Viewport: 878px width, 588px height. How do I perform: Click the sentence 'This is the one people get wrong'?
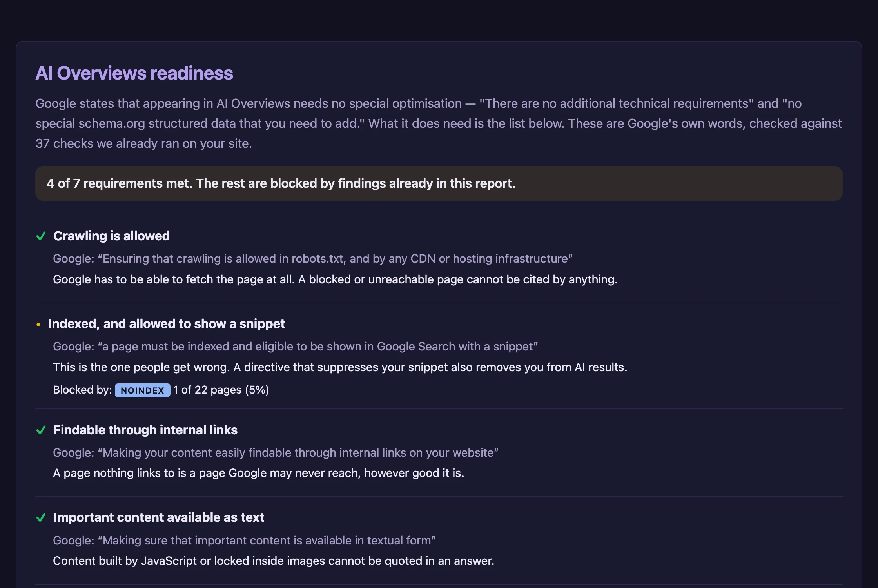pyautogui.click(x=340, y=367)
